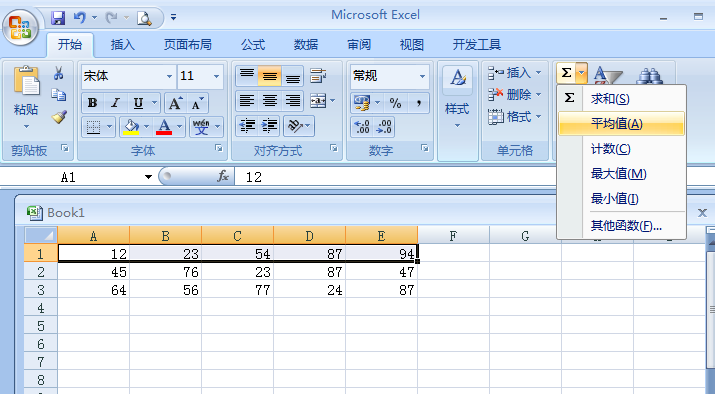Open the font name dropdown

tap(169, 76)
